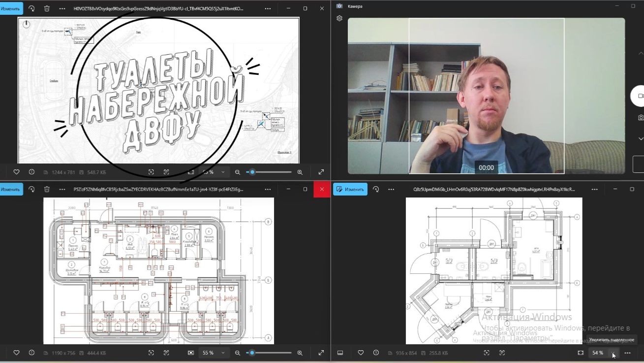Switch to photo mode in the Camera app
Screen dimensions: 644x363
(641, 118)
